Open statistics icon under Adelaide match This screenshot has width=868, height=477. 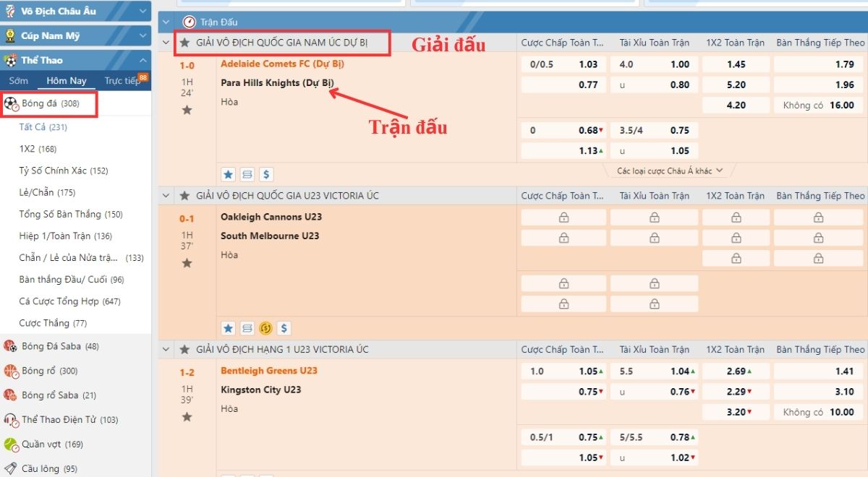pyautogui.click(x=247, y=174)
